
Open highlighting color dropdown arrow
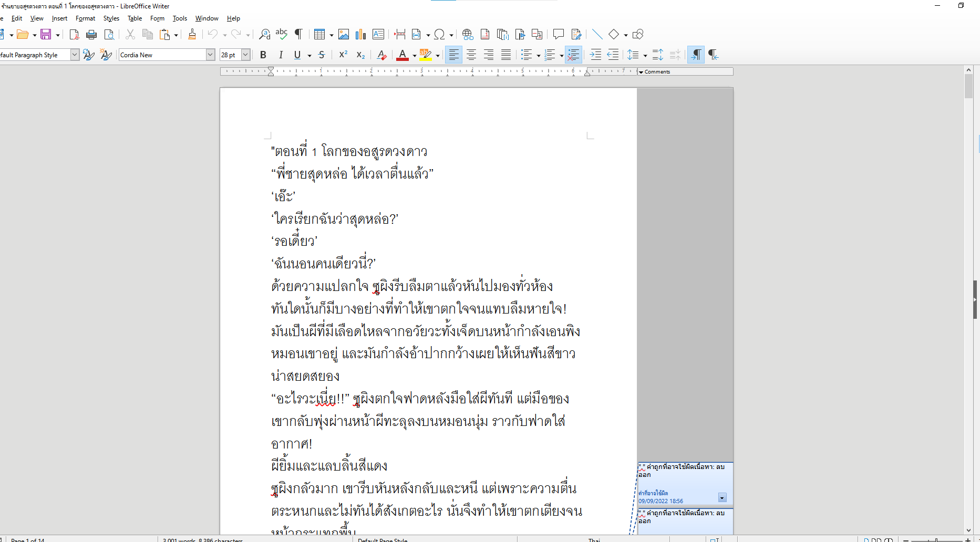click(438, 55)
